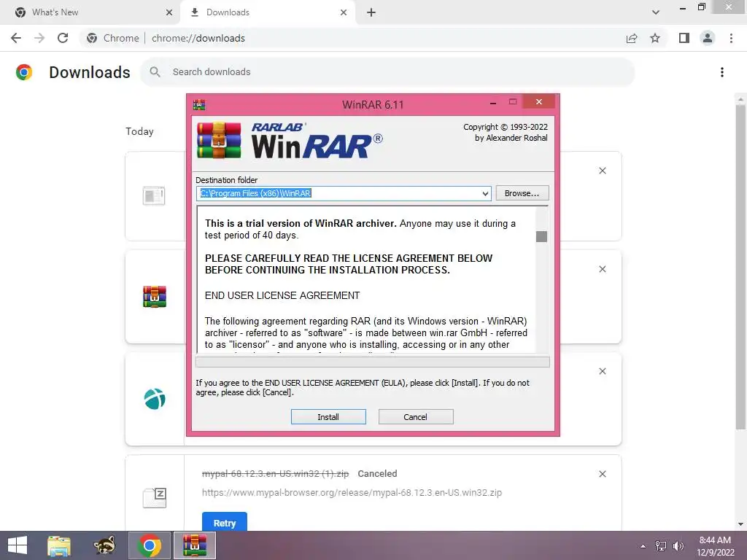Remove the WinRAR download entry from list
The image size is (747, 560).
pos(602,269)
